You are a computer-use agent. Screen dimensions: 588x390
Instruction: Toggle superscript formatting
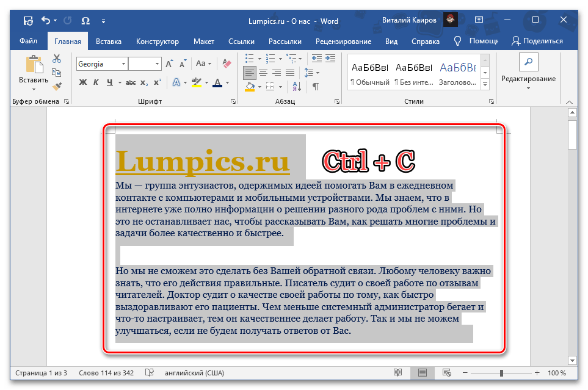coord(158,82)
